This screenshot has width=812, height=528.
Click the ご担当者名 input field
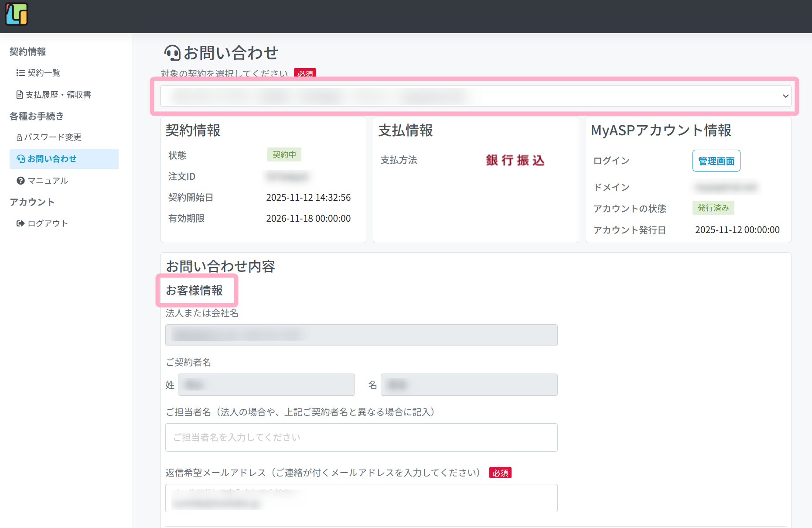click(361, 437)
